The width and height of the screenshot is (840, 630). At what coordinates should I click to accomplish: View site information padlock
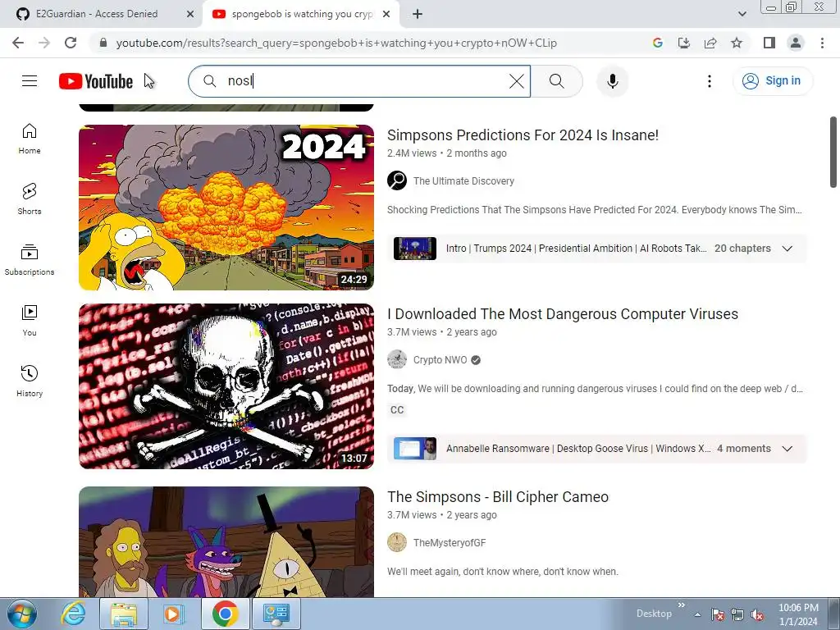pos(103,43)
